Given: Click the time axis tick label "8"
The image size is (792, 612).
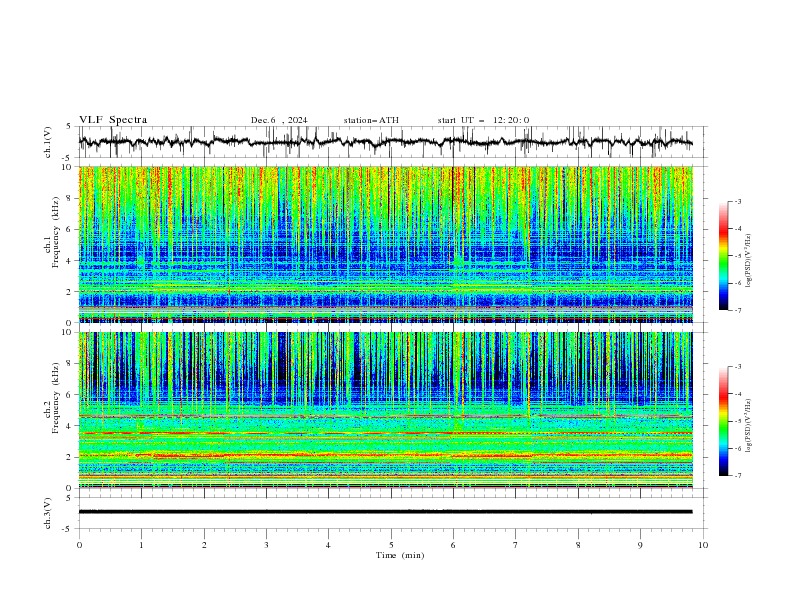Looking at the screenshot, I should coord(578,545).
